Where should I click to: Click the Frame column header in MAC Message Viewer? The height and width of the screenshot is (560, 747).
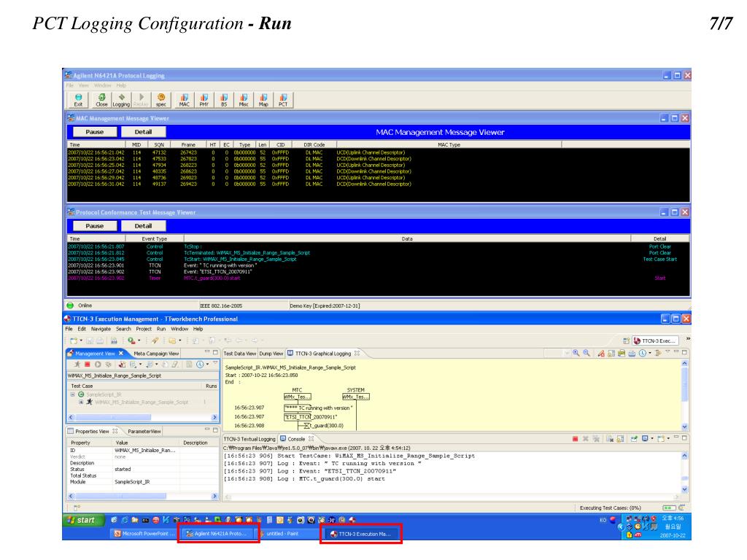point(188,144)
